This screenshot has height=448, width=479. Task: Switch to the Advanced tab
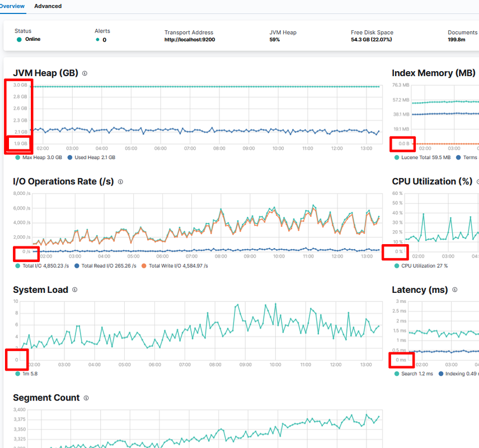point(48,6)
